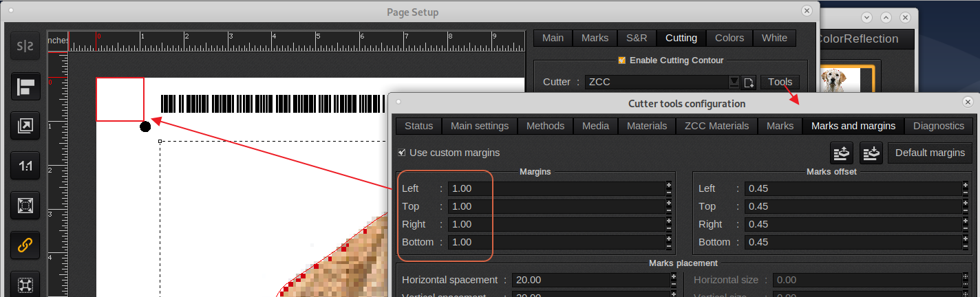Toggle Use custom margins checkbox
Viewport: 980px width, 297px height.
402,153
